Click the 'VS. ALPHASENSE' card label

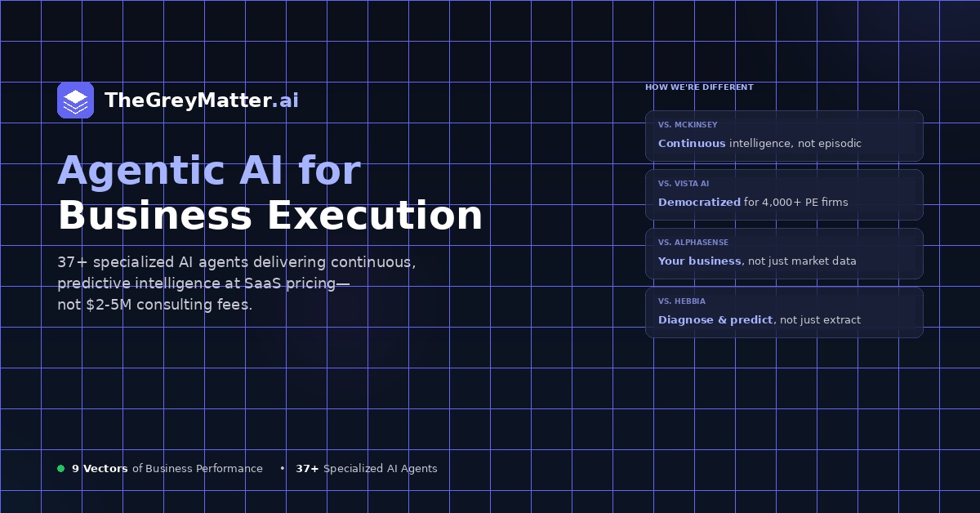(693, 243)
